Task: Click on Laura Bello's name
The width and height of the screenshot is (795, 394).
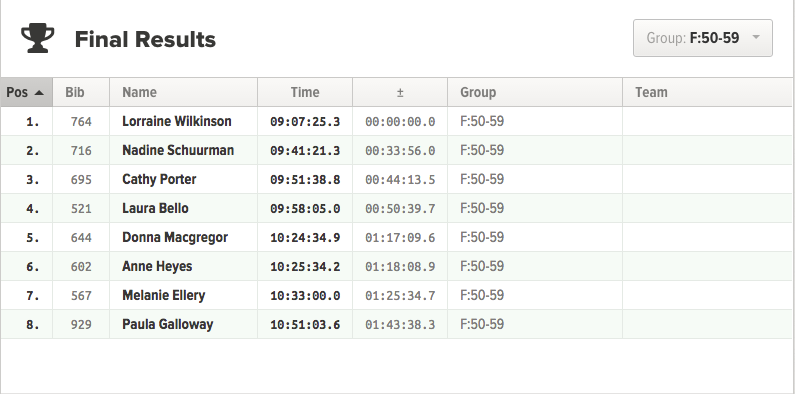Action: pyautogui.click(x=155, y=208)
